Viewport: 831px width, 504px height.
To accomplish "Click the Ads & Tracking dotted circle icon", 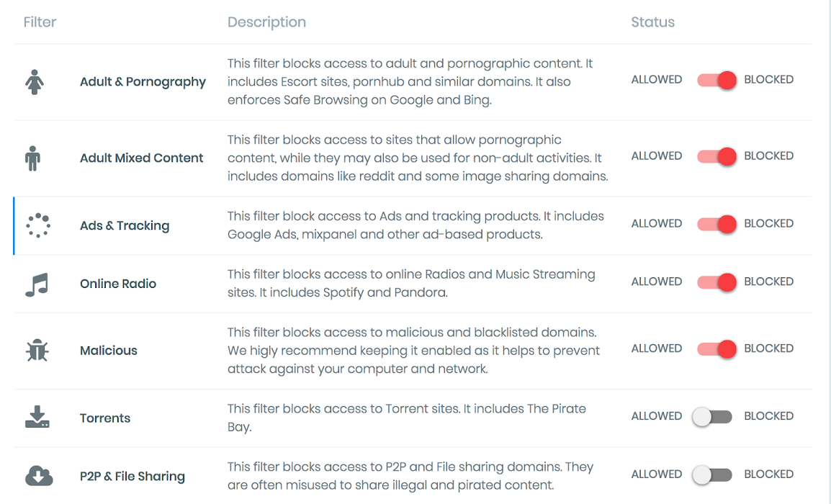I will (x=37, y=225).
